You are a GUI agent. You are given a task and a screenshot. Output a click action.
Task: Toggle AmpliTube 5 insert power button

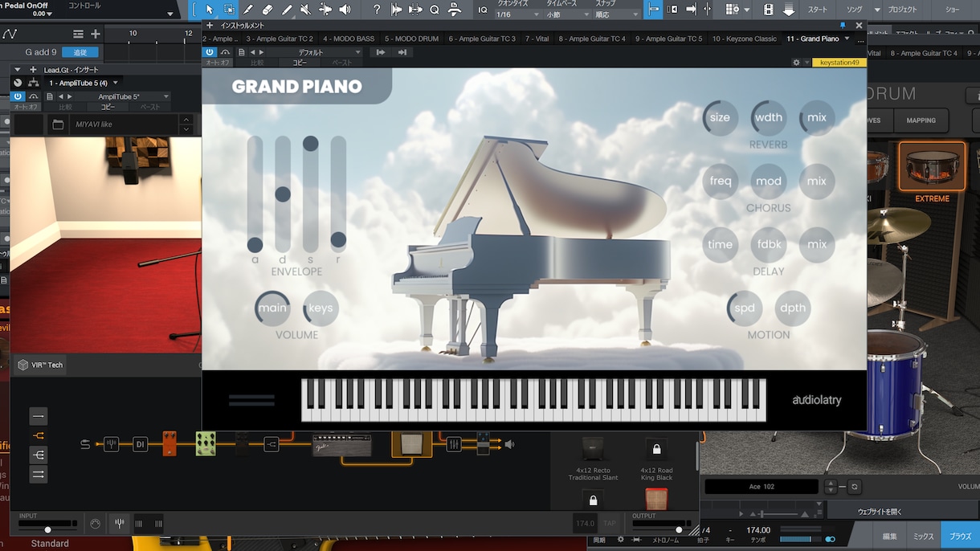click(18, 96)
